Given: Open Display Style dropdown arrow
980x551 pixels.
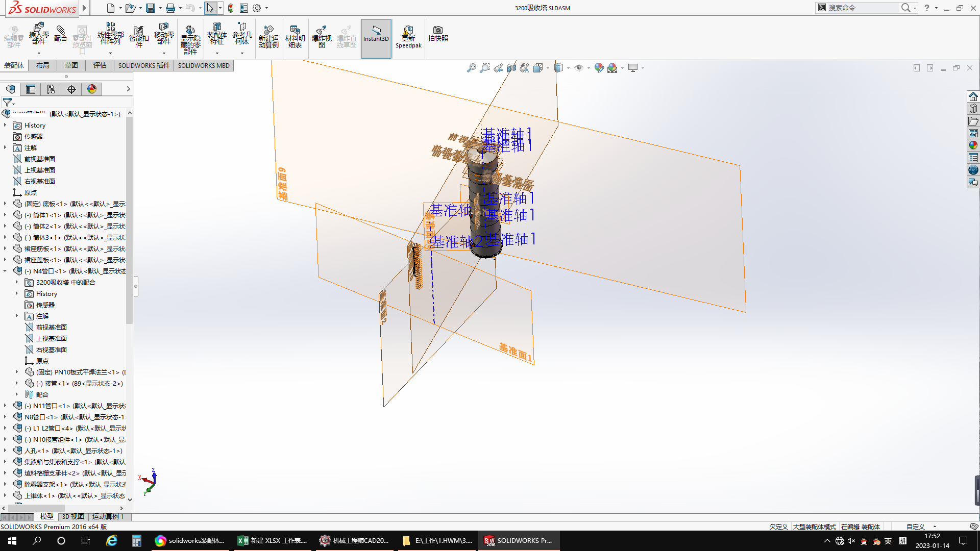Looking at the screenshot, I should (x=568, y=68).
